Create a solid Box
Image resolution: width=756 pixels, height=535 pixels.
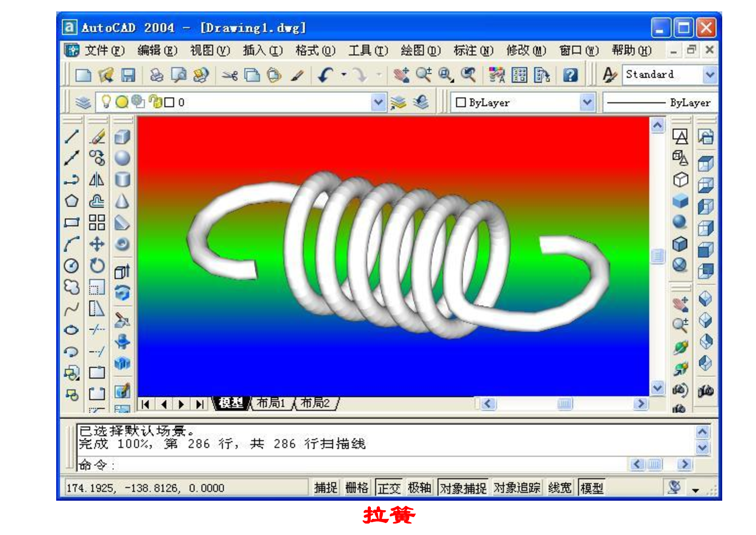pos(122,137)
